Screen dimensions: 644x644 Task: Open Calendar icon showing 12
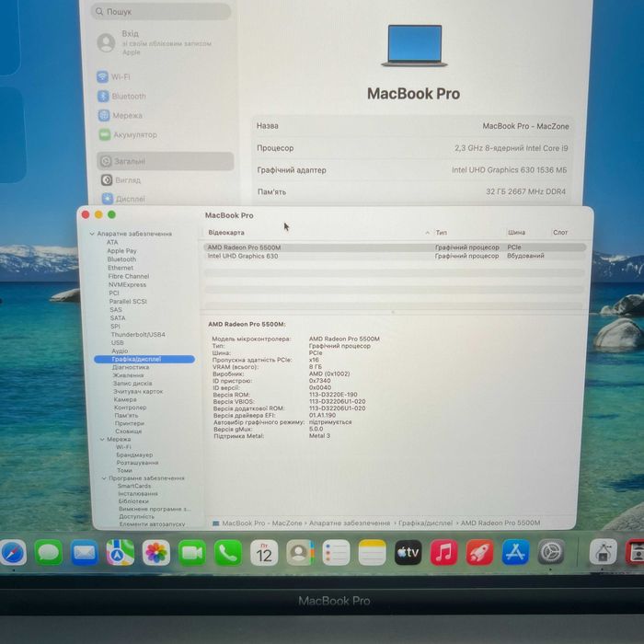[x=264, y=553]
